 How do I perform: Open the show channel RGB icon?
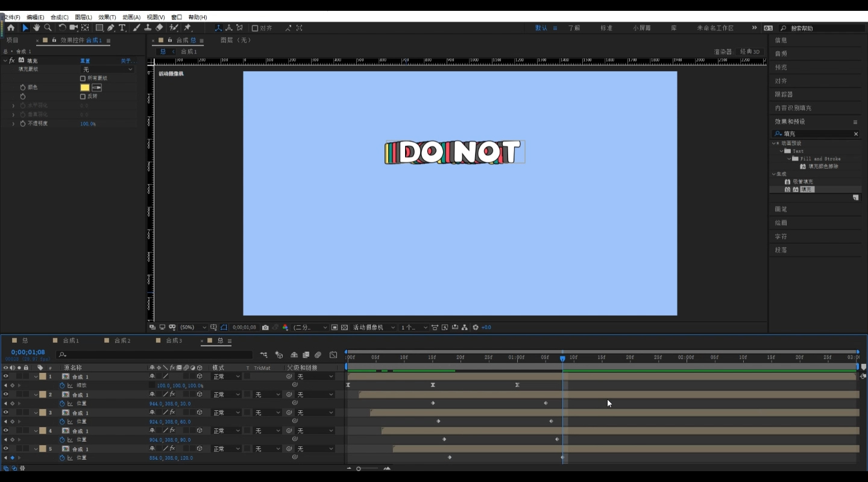tap(285, 328)
